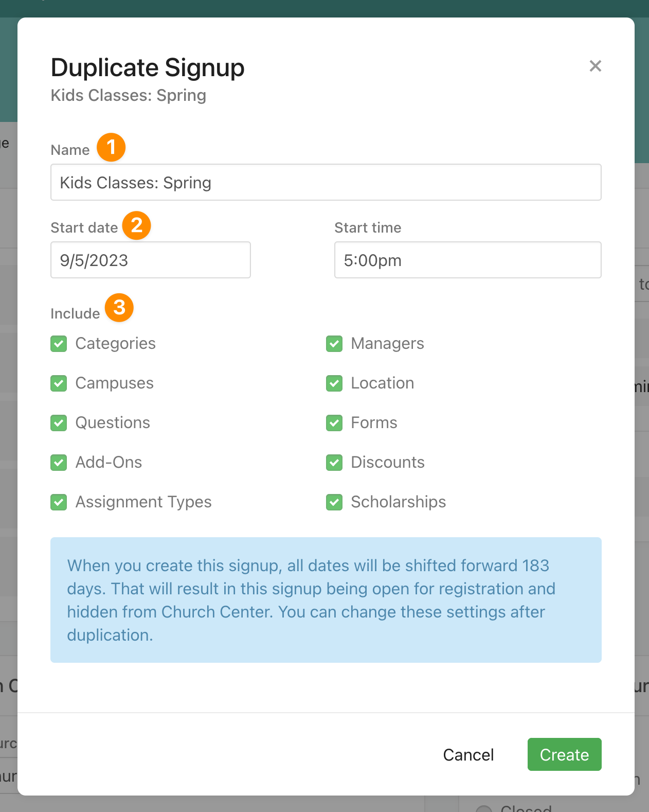The image size is (649, 812).
Task: Click the Include section label
Action: click(75, 313)
